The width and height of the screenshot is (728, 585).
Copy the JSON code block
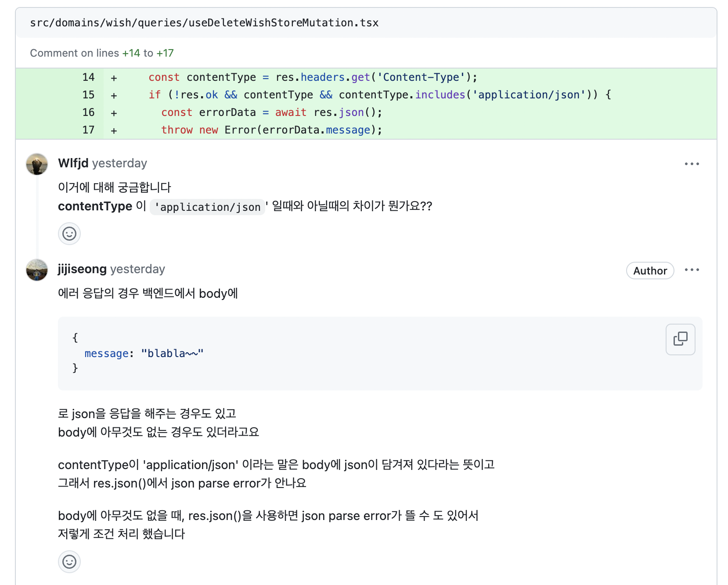680,339
